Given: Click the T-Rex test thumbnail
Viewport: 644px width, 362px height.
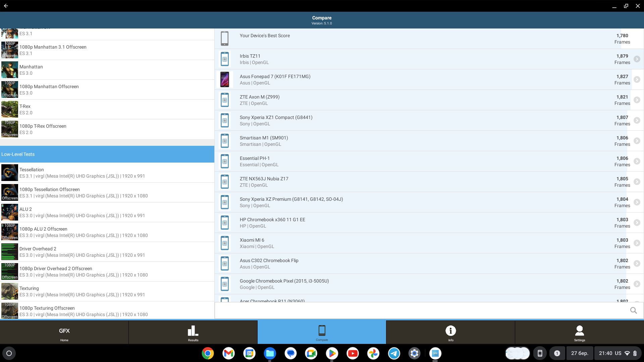Looking at the screenshot, I should [10, 109].
